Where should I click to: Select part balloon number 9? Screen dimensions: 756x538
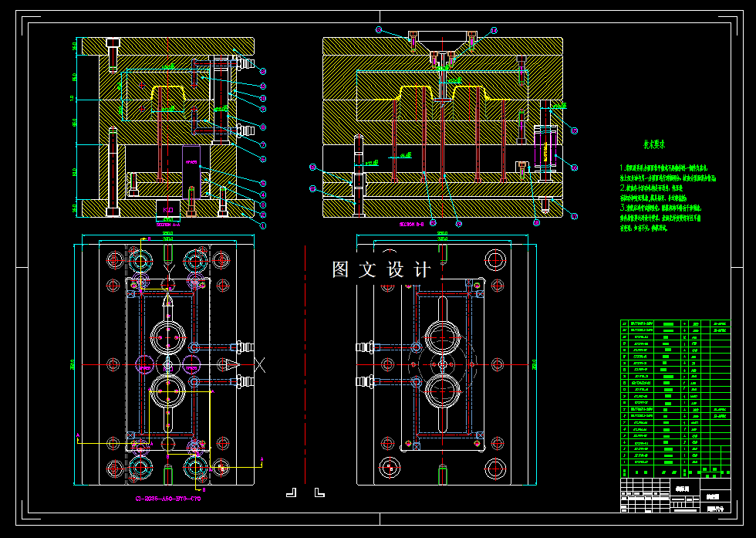pos(263,109)
